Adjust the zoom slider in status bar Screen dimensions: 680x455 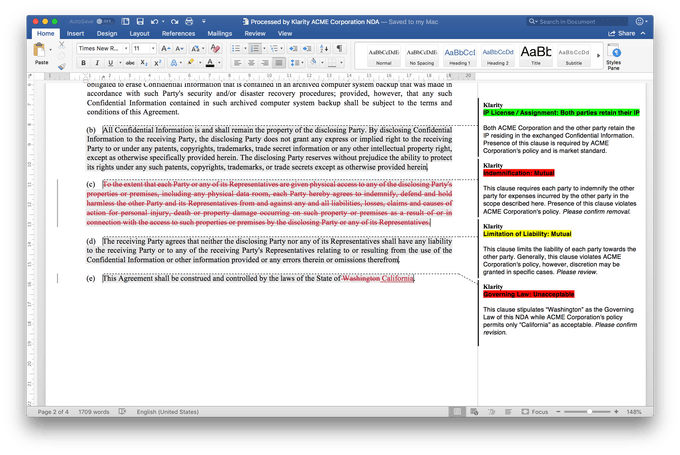(589, 411)
